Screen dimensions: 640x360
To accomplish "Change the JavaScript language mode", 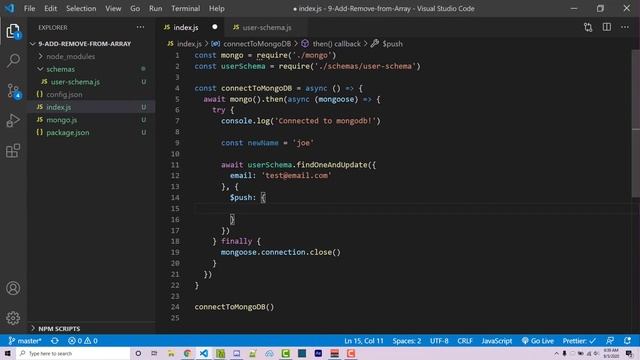I will pos(496,341).
